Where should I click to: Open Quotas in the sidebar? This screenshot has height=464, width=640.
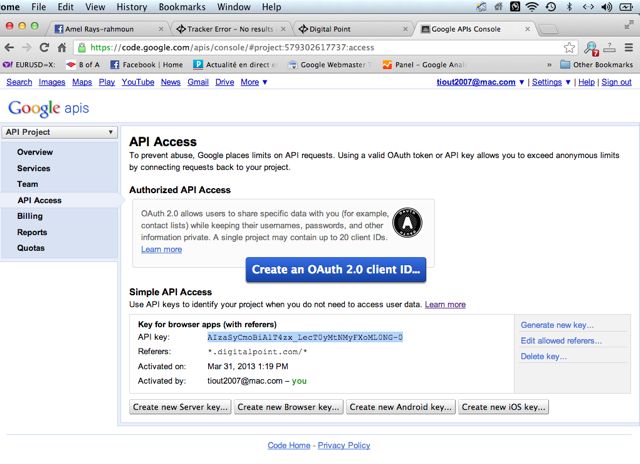pyautogui.click(x=31, y=248)
